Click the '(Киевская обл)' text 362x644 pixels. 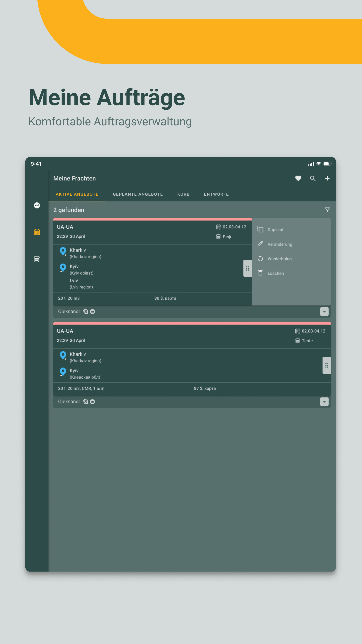point(85,377)
